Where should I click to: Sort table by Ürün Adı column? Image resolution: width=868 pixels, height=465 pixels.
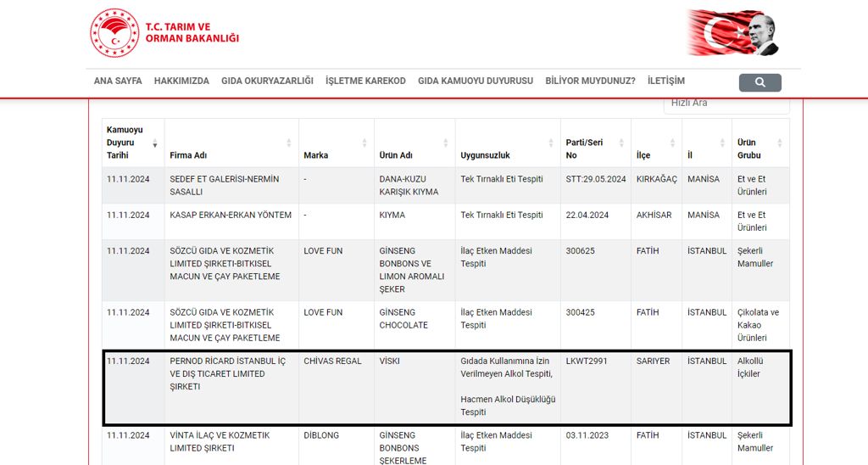(446, 143)
